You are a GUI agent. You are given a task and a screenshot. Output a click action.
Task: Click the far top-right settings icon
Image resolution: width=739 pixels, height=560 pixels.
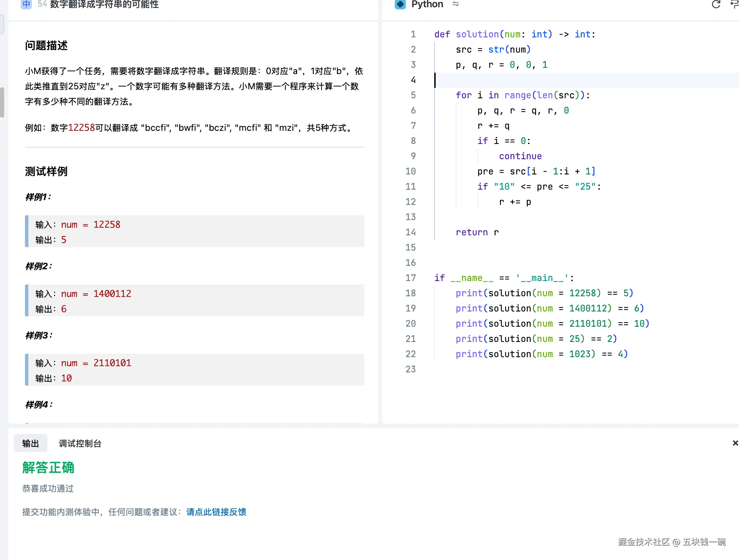pos(734,5)
